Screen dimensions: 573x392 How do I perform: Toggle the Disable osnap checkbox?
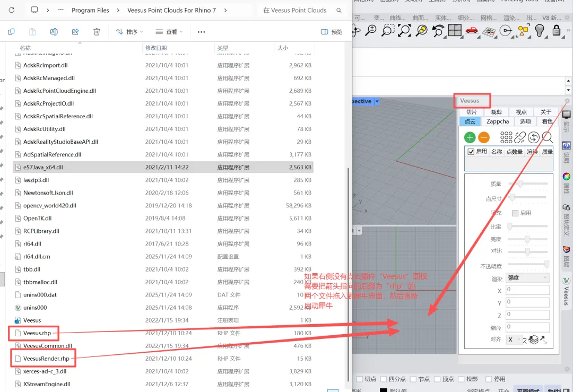coord(489,379)
